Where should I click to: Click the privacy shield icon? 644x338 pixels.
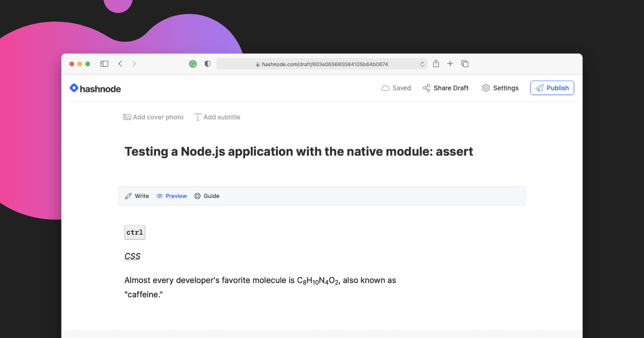pos(207,64)
